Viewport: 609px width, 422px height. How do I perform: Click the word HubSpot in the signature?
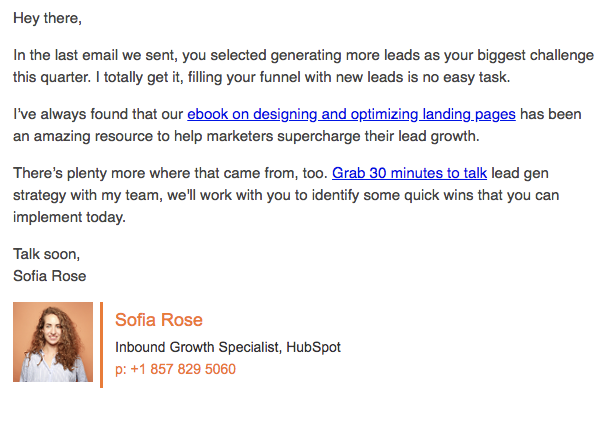click(x=313, y=348)
